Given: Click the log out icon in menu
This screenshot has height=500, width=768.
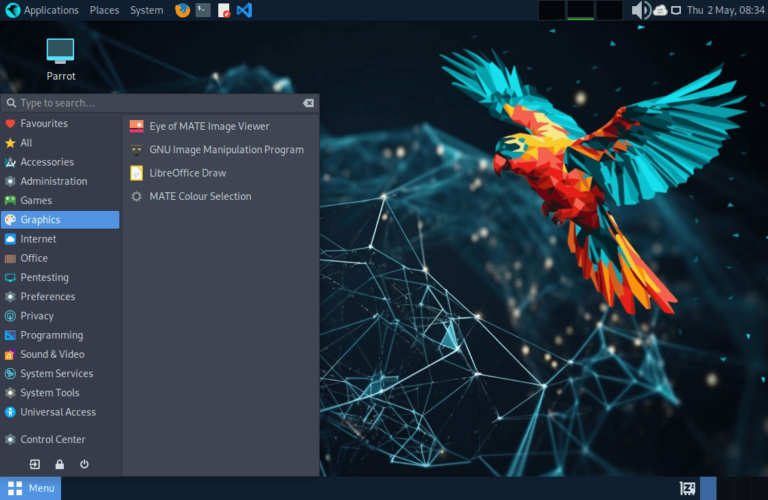Looking at the screenshot, I should 35,464.
